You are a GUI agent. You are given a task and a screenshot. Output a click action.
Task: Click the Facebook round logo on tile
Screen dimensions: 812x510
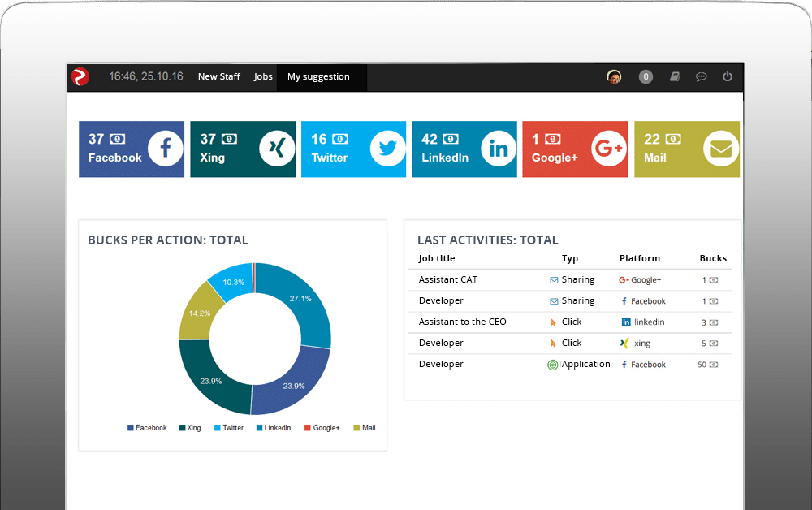tap(165, 149)
